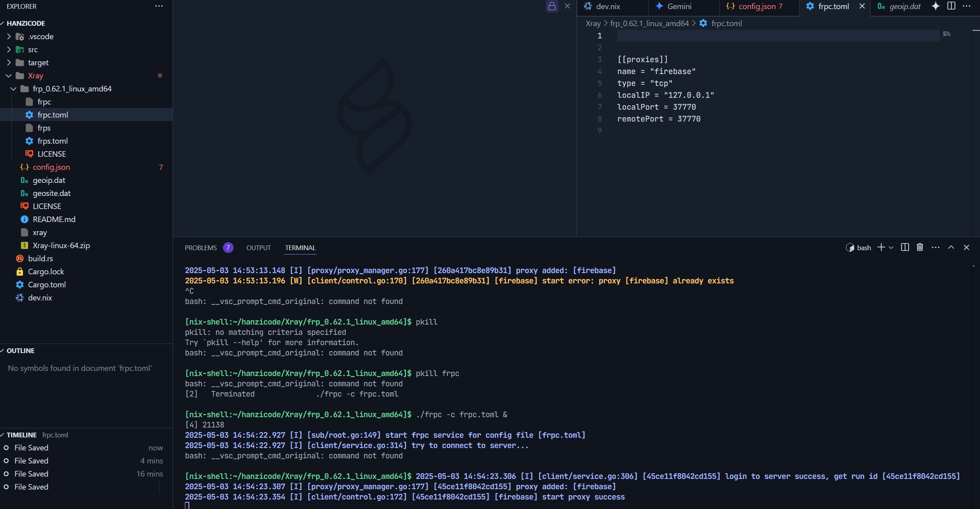The height and width of the screenshot is (509, 980).
Task: Click the new terminal plus icon
Action: point(881,247)
